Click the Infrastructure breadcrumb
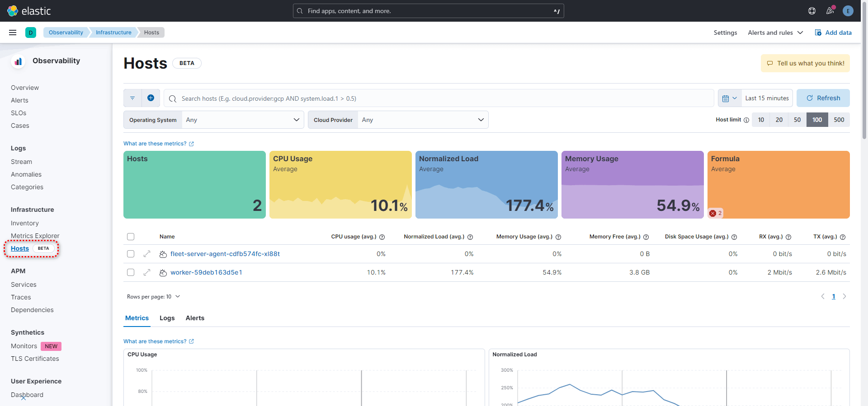The width and height of the screenshot is (868, 406). (113, 33)
